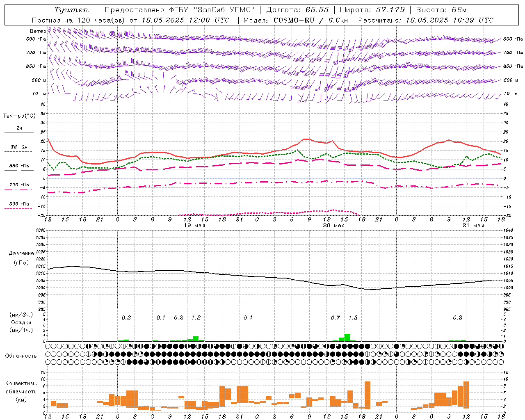Click the "21 мая" date label
Screen dimensions: 525x420
(473, 226)
